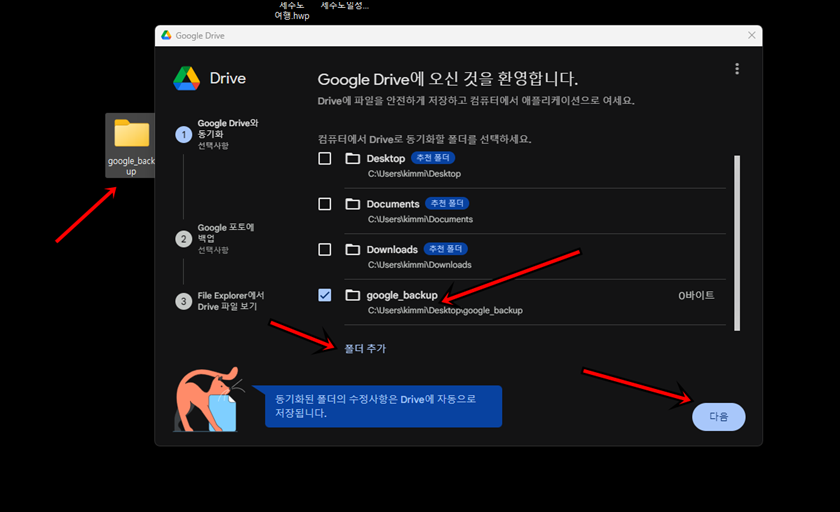Image resolution: width=840 pixels, height=512 pixels.
Task: Click the C:\Users\kimmi\Documents path text
Action: (x=420, y=219)
